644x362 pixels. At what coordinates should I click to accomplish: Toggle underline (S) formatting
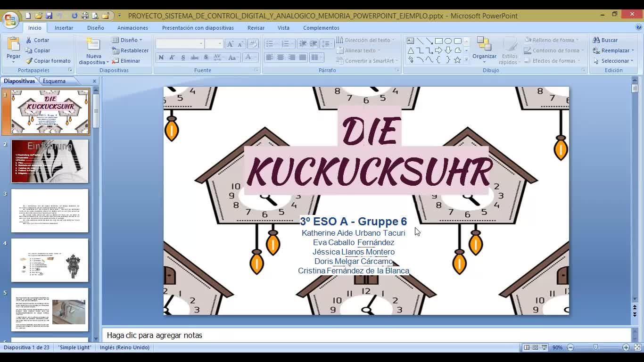[183, 58]
